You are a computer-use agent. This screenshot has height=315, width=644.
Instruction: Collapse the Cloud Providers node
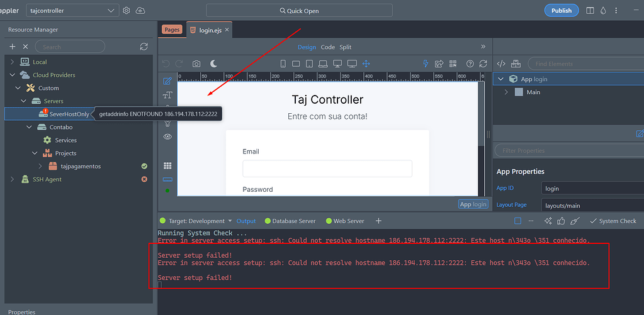[x=12, y=75]
